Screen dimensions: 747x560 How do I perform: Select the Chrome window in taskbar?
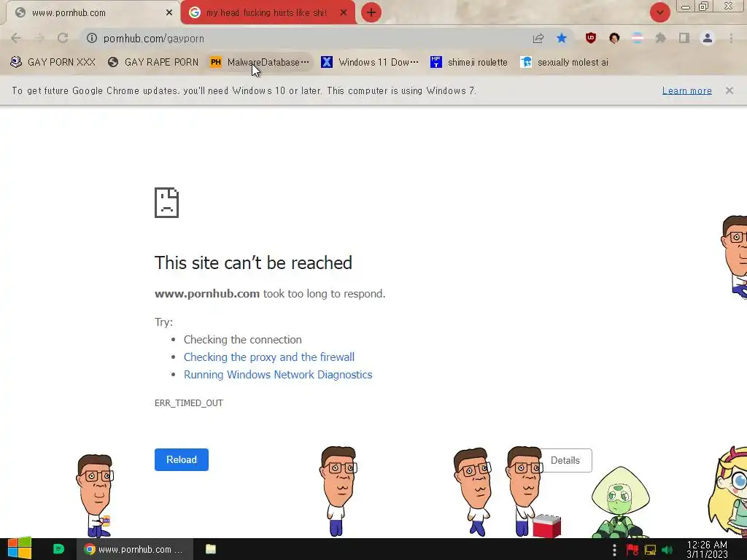[135, 549]
